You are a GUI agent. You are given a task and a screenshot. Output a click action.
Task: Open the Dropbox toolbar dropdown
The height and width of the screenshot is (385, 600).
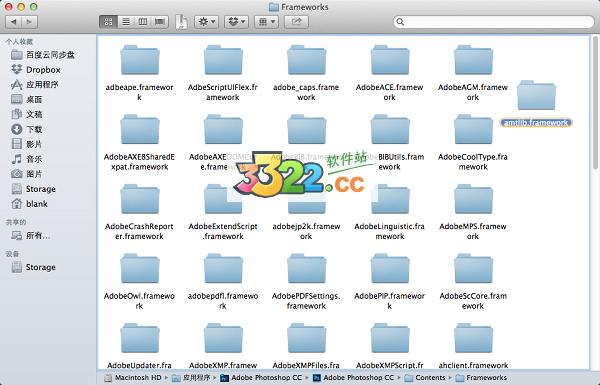coord(236,22)
